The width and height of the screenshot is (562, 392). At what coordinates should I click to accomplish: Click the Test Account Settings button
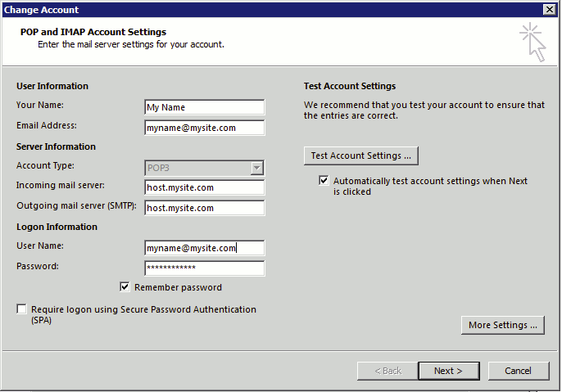(361, 155)
